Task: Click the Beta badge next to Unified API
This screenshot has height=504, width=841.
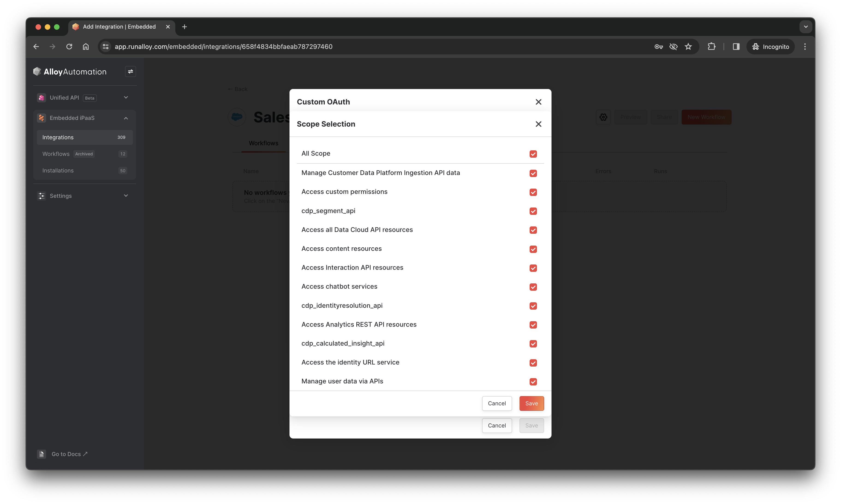Action: [90, 98]
